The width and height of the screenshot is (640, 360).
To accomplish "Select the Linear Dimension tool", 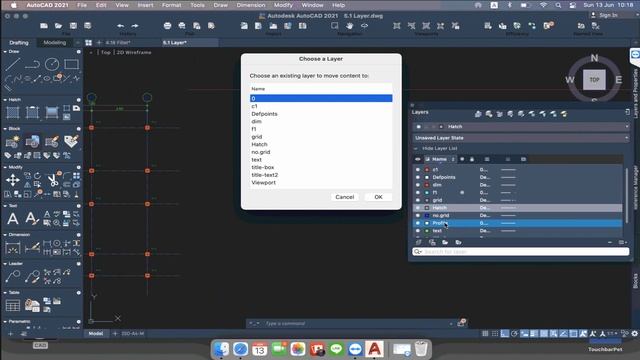I will [x=13, y=248].
